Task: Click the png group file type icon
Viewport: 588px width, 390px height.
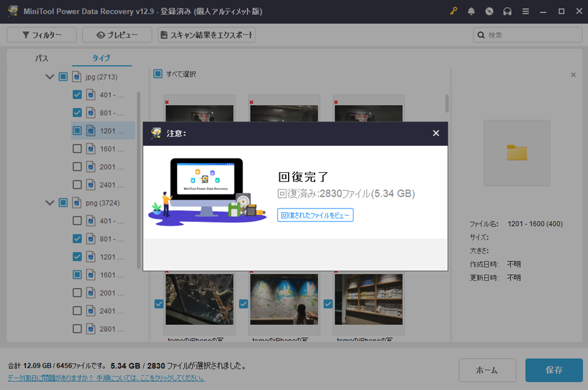Action: (x=77, y=203)
